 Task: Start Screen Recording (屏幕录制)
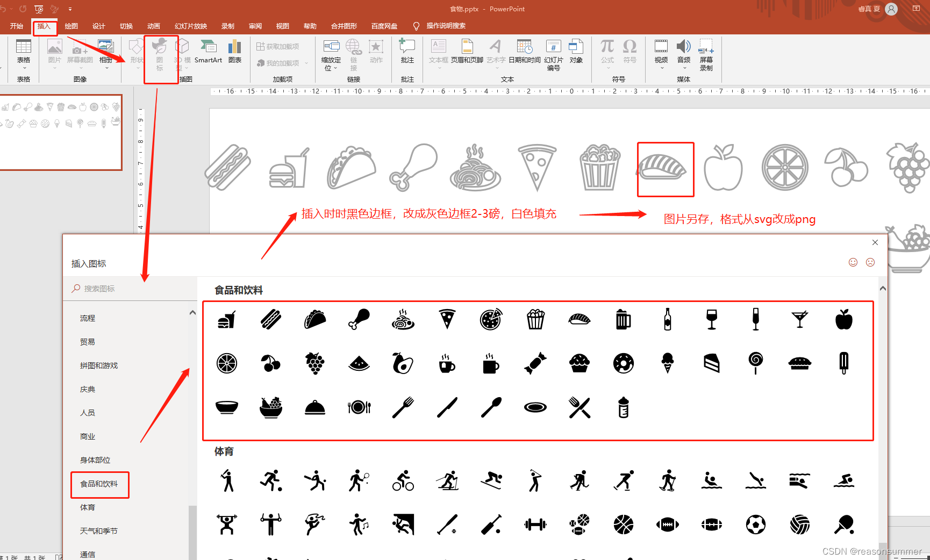[x=706, y=54]
